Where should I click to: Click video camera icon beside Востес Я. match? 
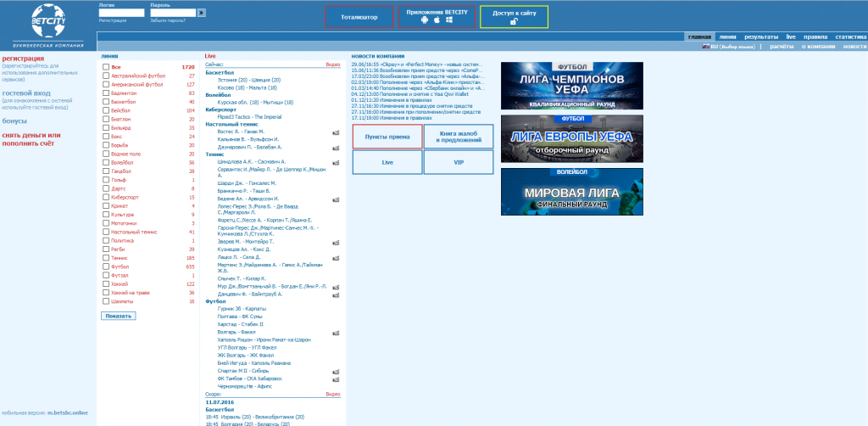point(336,132)
